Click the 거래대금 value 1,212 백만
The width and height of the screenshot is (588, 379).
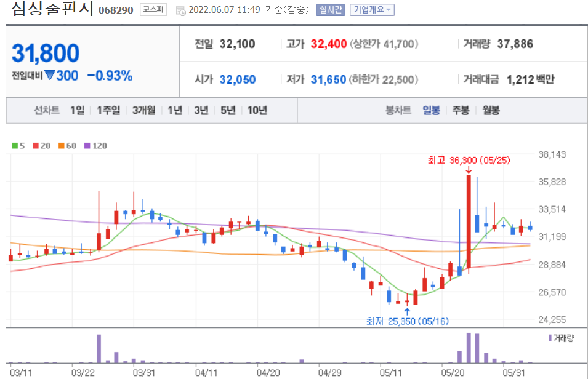coord(530,79)
